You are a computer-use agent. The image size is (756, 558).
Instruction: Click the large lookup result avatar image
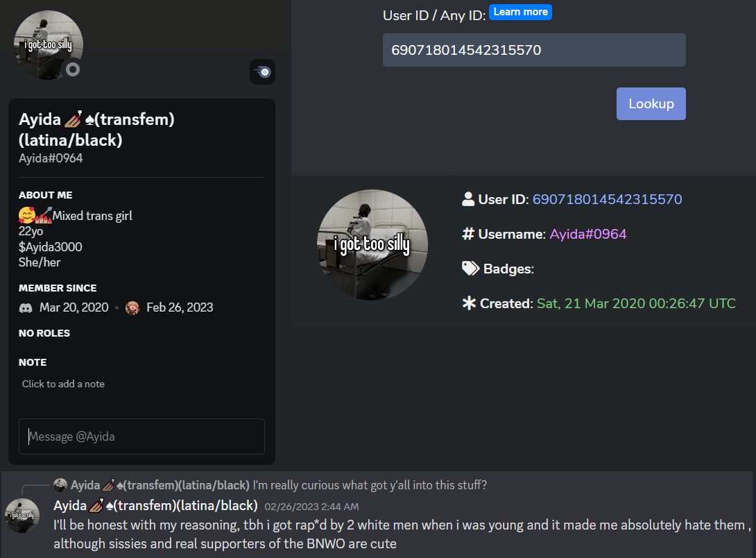click(x=372, y=244)
